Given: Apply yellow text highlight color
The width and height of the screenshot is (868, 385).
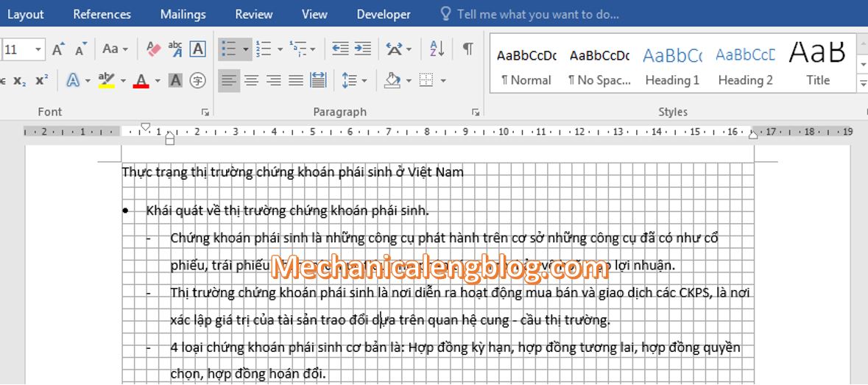Looking at the screenshot, I should point(106,81).
